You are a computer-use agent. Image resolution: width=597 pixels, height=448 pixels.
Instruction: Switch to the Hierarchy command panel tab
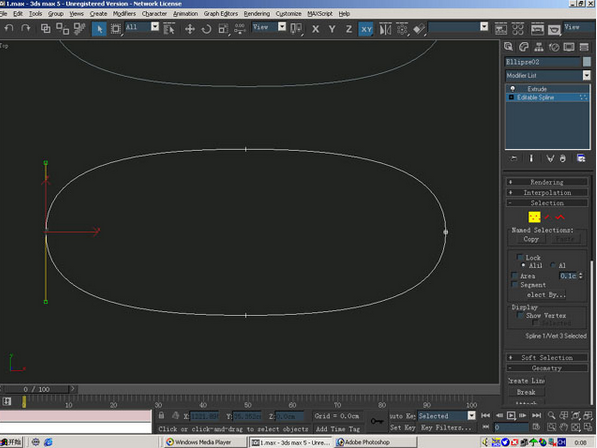tap(539, 47)
